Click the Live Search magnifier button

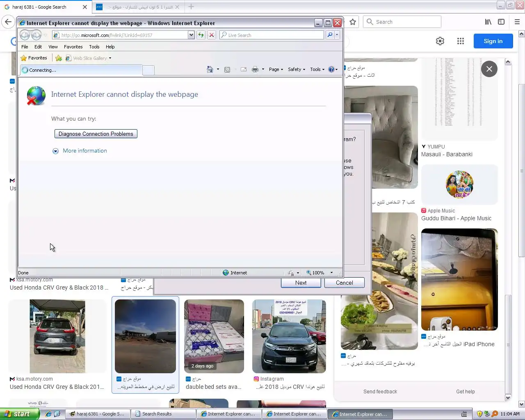[x=330, y=35]
